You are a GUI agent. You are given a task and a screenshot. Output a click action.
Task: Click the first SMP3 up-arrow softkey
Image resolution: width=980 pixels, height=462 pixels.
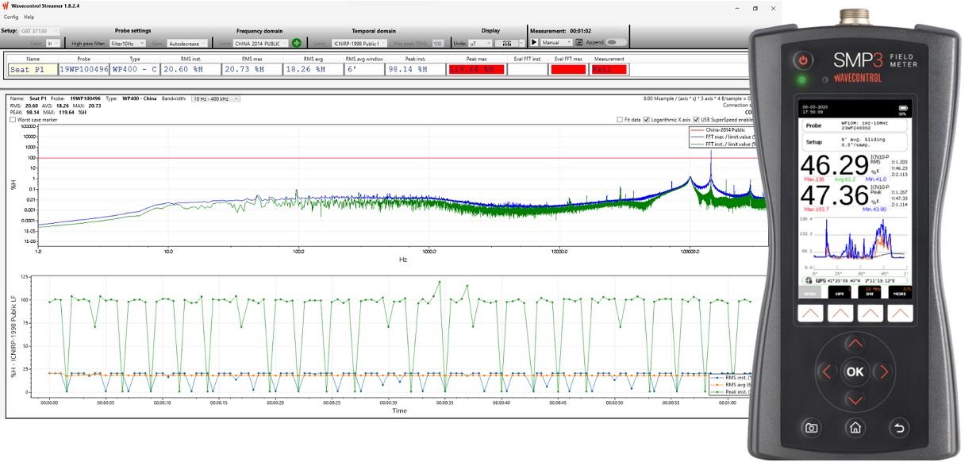[x=811, y=314]
